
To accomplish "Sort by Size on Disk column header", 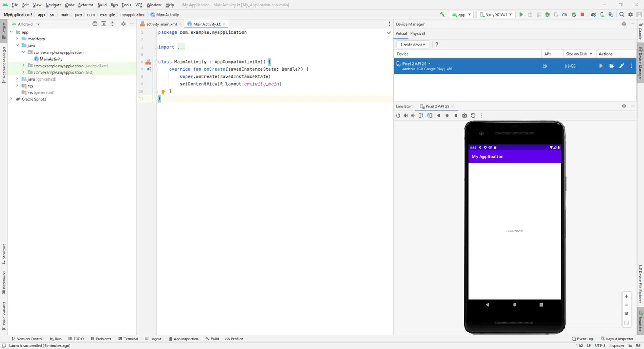I will pos(579,54).
